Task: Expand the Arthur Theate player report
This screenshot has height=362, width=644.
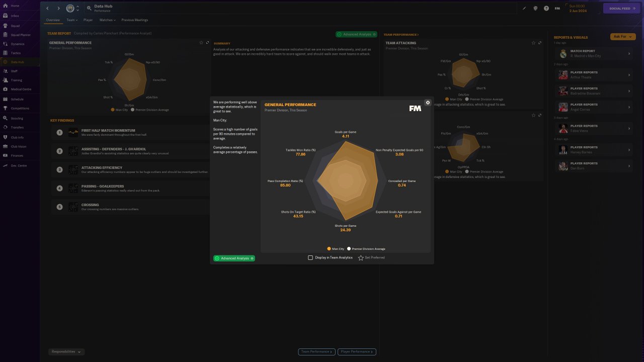Action: click(x=629, y=75)
